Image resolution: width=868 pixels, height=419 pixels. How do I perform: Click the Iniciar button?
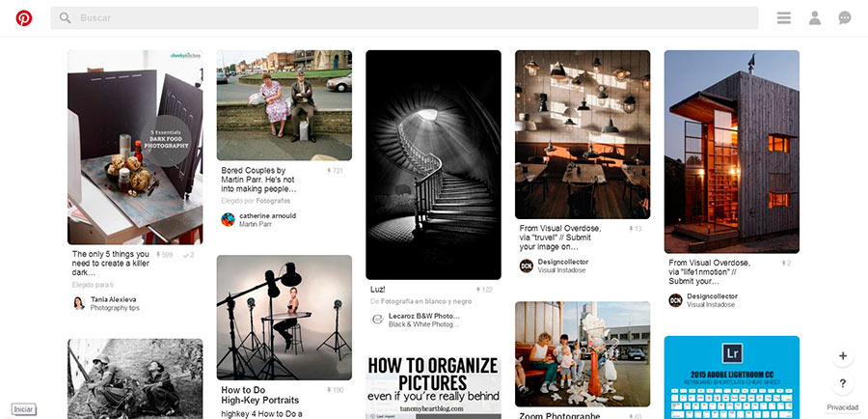point(24,409)
